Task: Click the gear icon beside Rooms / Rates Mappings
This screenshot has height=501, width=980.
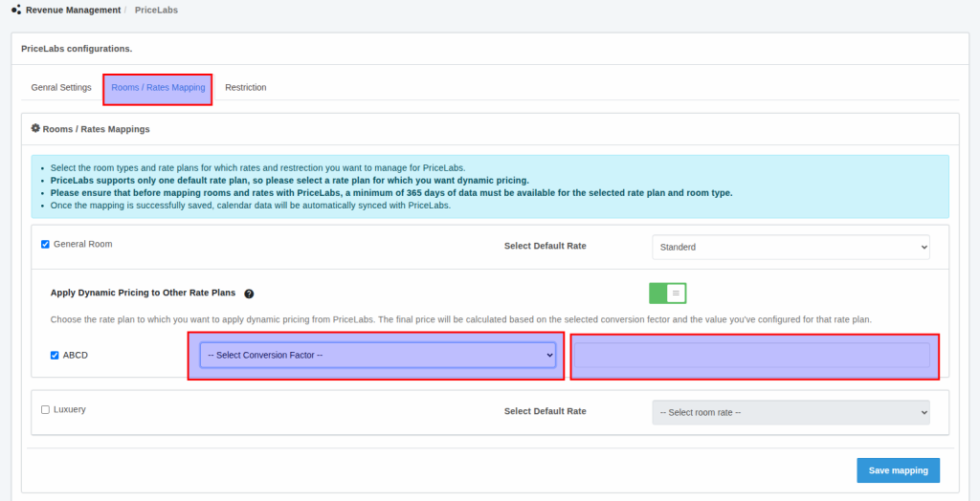Action: point(35,128)
